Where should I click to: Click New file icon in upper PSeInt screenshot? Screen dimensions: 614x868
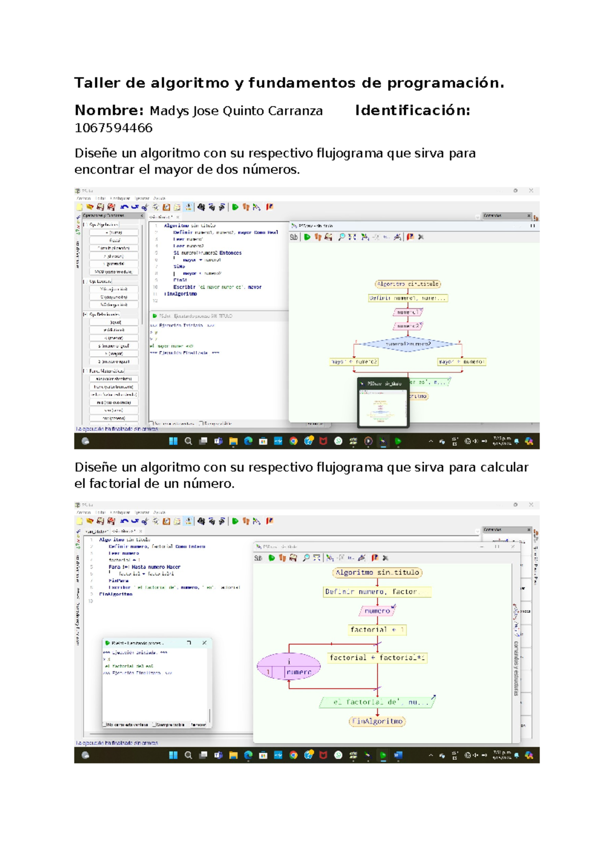(x=80, y=207)
